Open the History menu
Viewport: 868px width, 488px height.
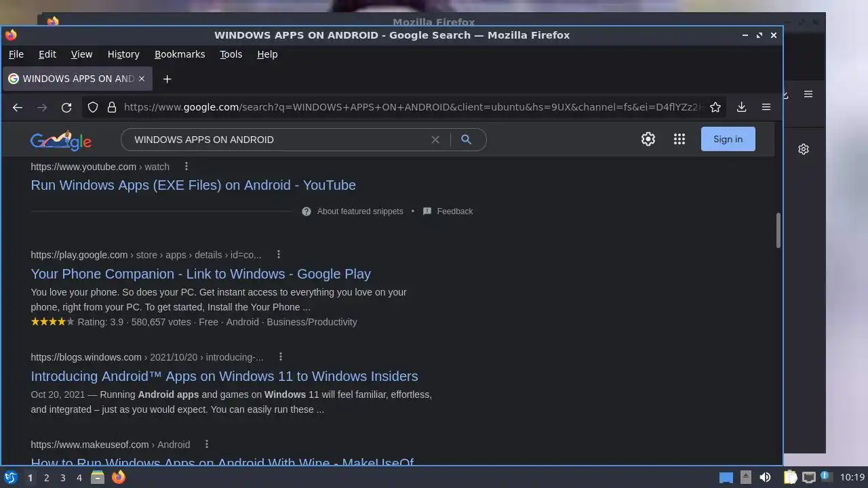pyautogui.click(x=123, y=54)
